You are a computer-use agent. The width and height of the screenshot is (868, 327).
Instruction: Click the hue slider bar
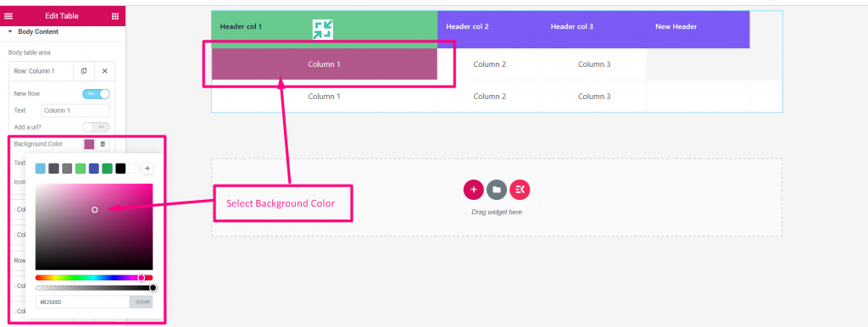coord(94,278)
